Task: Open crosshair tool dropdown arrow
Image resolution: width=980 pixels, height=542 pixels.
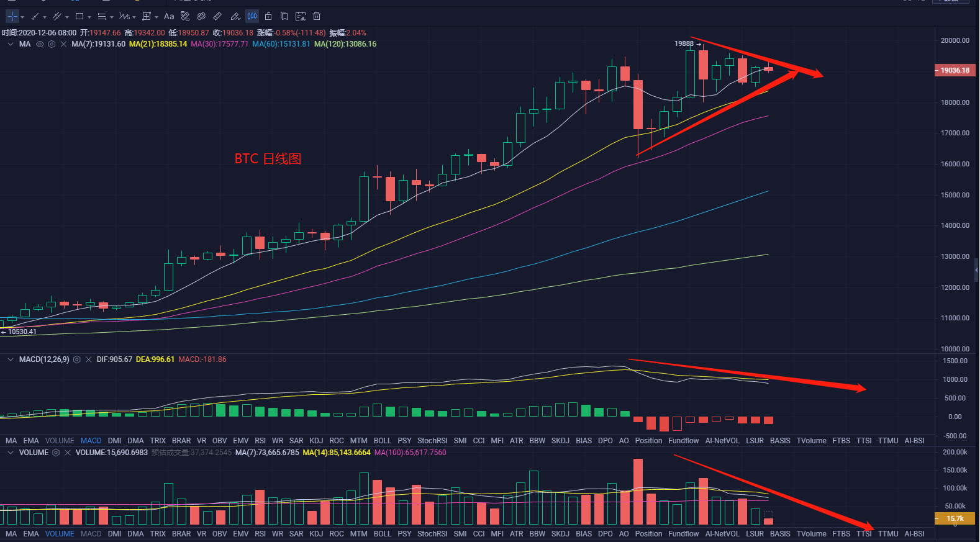Action: 22,17
